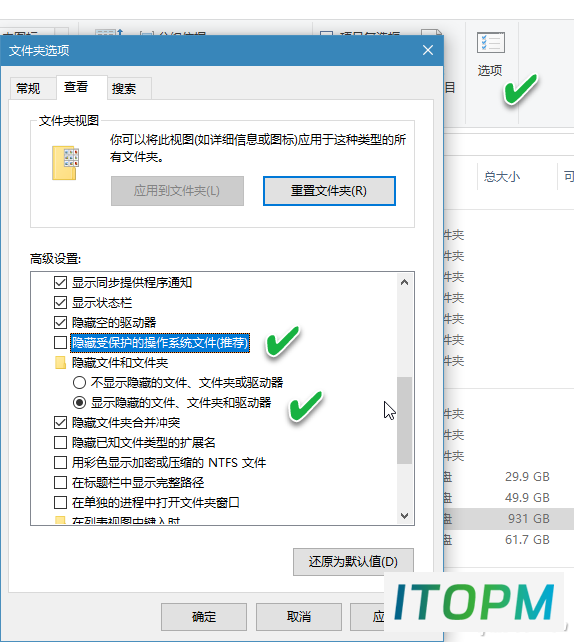
Task: Click the 隐藏文件和文件夹 folder icon
Action: [61, 362]
